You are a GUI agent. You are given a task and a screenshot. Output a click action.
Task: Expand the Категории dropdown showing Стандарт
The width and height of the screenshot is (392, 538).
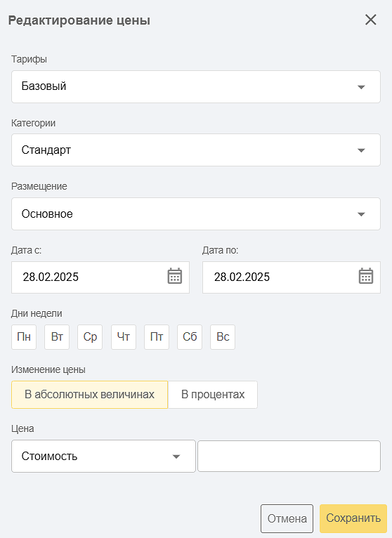click(x=196, y=150)
